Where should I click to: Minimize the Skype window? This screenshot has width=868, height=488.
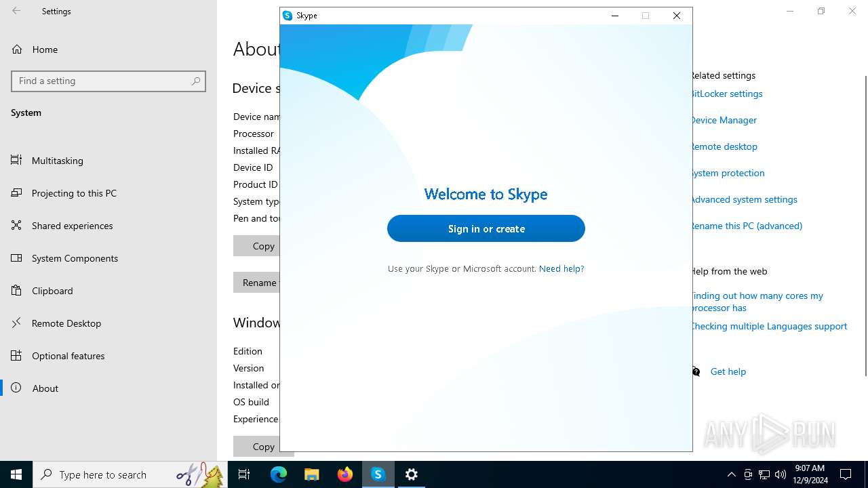(x=615, y=16)
